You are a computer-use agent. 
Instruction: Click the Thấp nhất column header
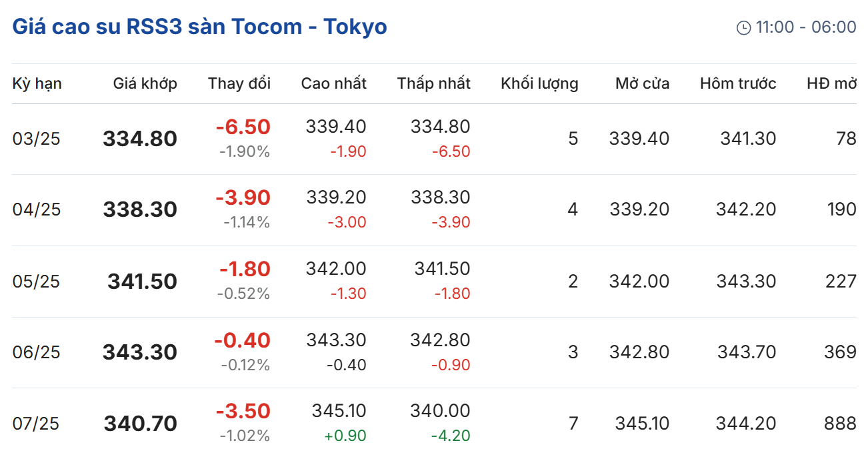click(x=433, y=83)
